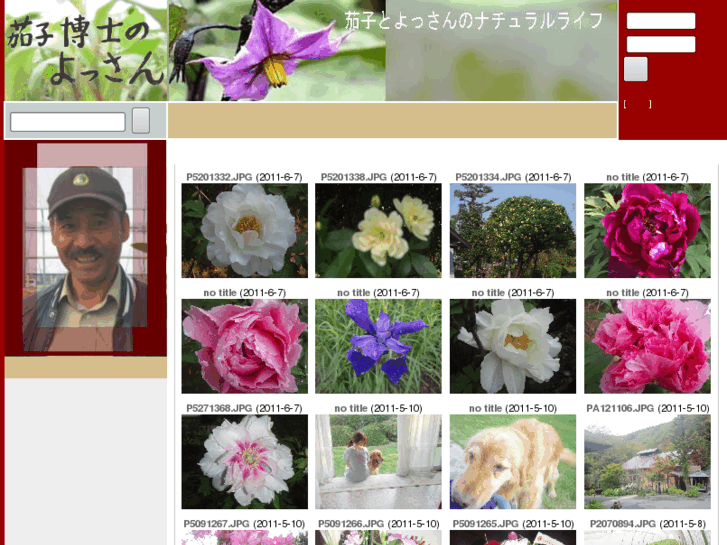Click the banner title 茄子とよっさんのナチュラルライフ
The height and width of the screenshot is (545, 727).
pyautogui.click(x=473, y=21)
